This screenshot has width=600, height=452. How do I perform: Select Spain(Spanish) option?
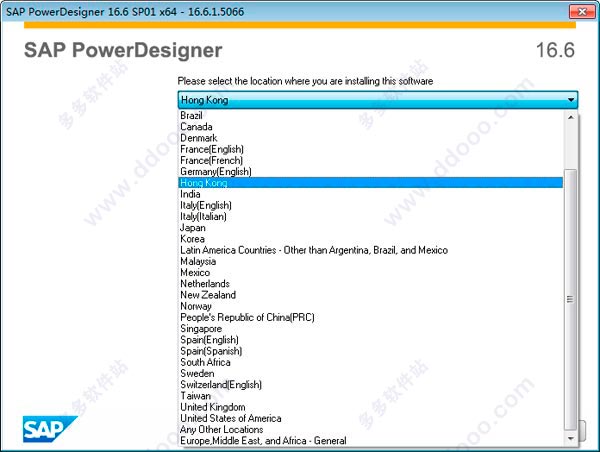(x=371, y=351)
